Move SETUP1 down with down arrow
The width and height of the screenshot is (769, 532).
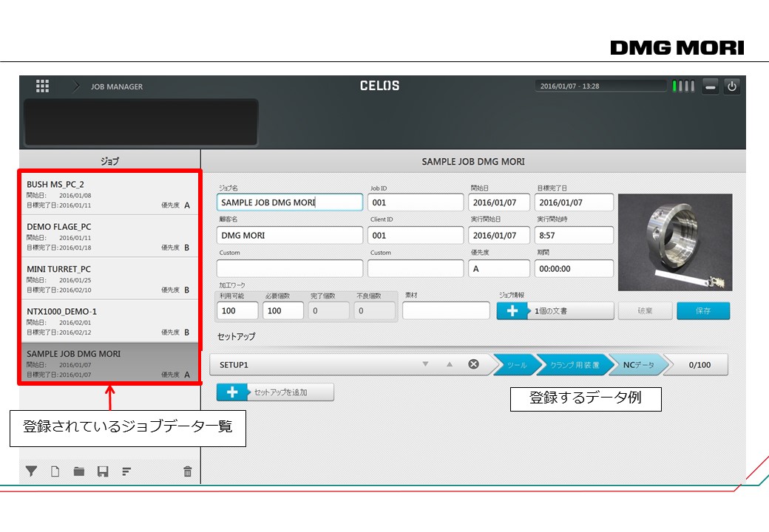click(x=425, y=364)
